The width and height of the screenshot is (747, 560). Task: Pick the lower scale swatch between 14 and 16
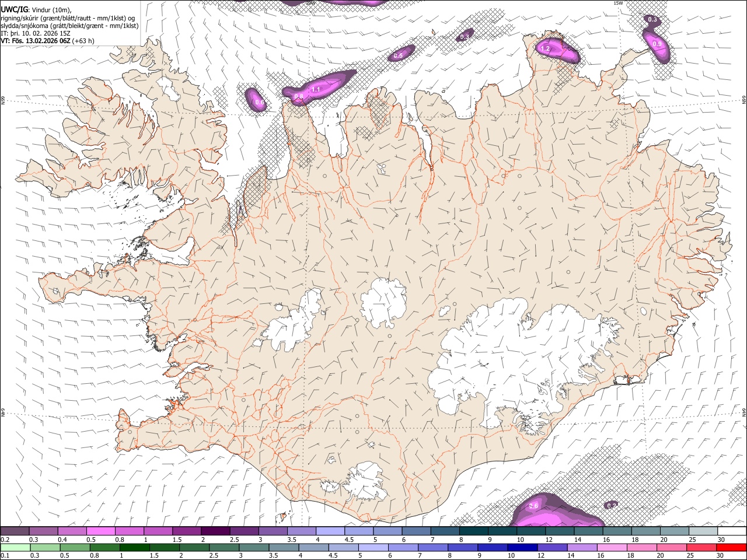582,548
